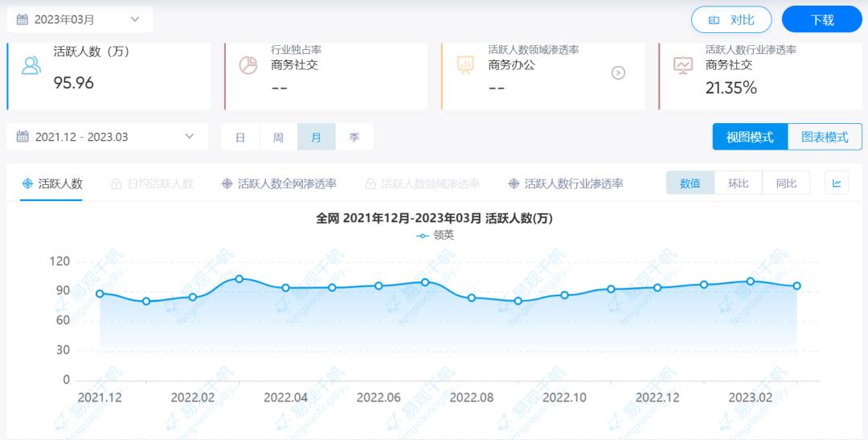Switch to 图表模式 chart mode
This screenshot has width=868, height=440.
click(x=825, y=137)
